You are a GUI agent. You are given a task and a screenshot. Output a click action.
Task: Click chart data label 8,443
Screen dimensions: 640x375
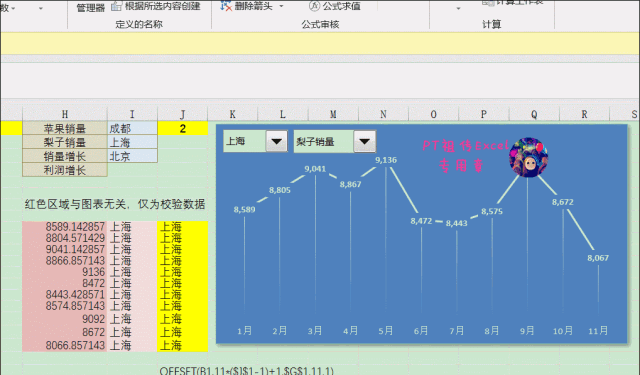tap(456, 223)
